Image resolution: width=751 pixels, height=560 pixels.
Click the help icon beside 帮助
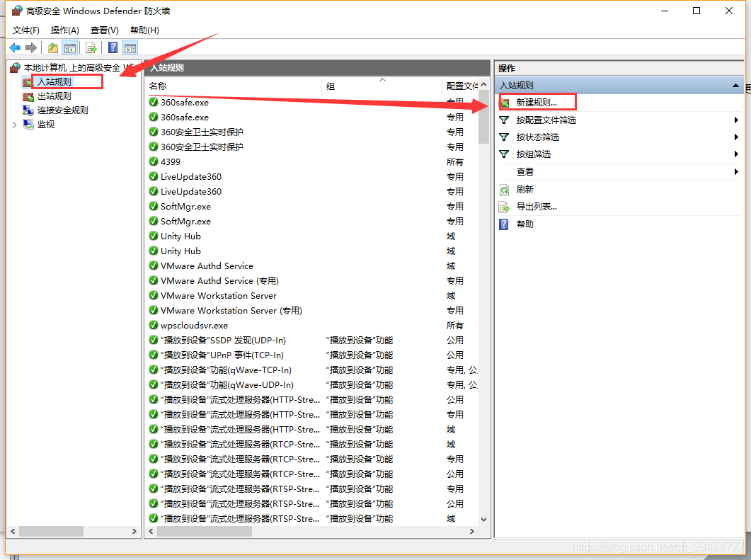[504, 224]
